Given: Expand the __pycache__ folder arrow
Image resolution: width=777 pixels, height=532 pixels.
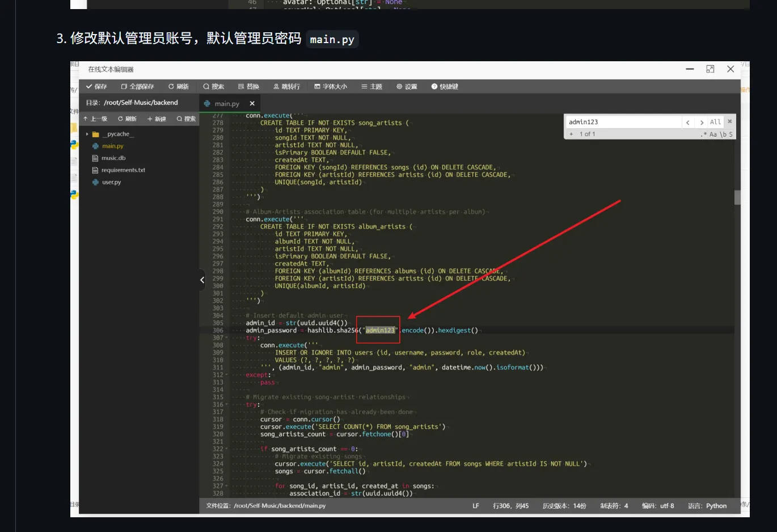Looking at the screenshot, I should pyautogui.click(x=87, y=134).
